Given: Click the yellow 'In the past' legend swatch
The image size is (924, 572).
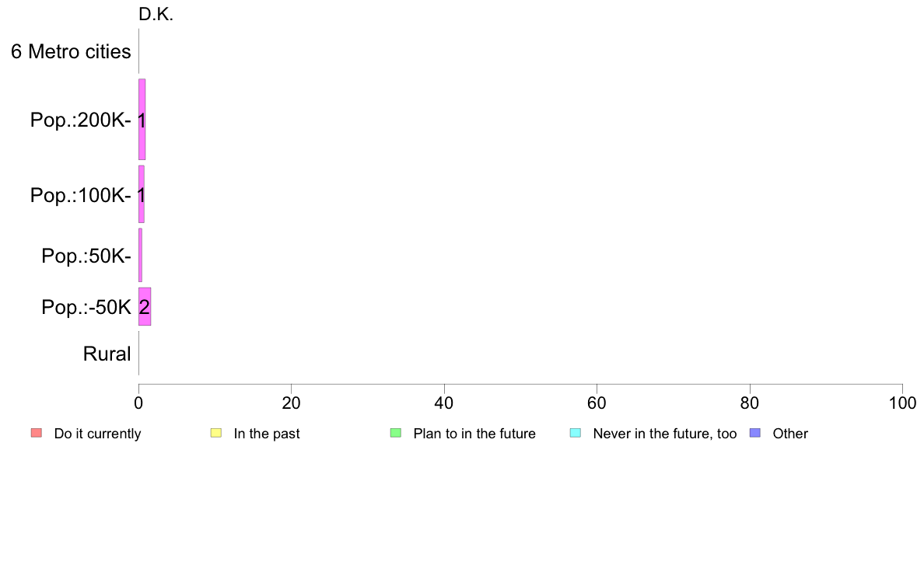Looking at the screenshot, I should point(216,433).
